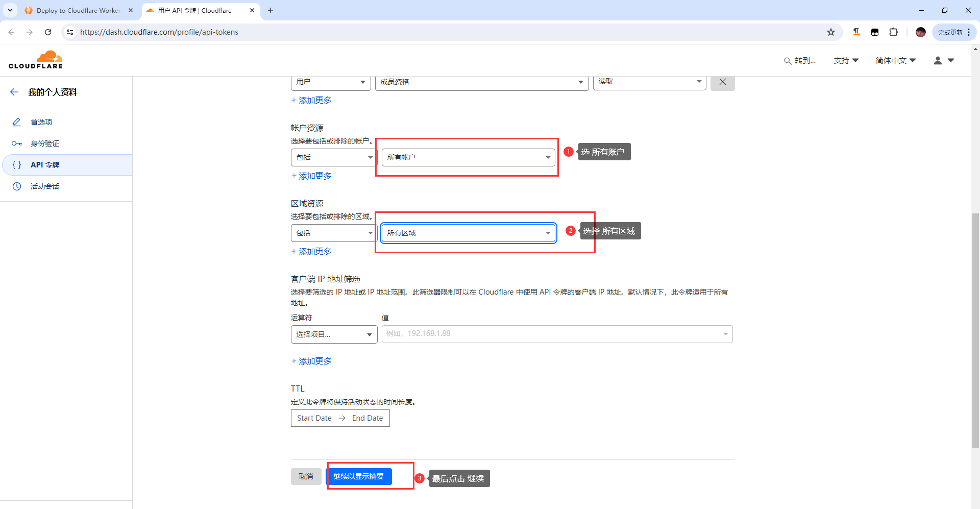Click 添加更多 under 区域资源
980x509 pixels.
coord(311,251)
